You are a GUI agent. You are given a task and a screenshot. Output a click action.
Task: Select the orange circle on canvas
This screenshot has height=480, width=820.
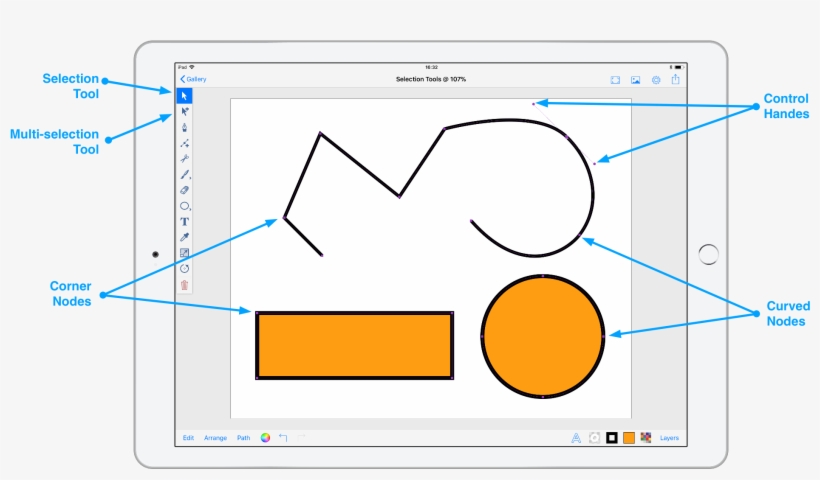(x=543, y=336)
